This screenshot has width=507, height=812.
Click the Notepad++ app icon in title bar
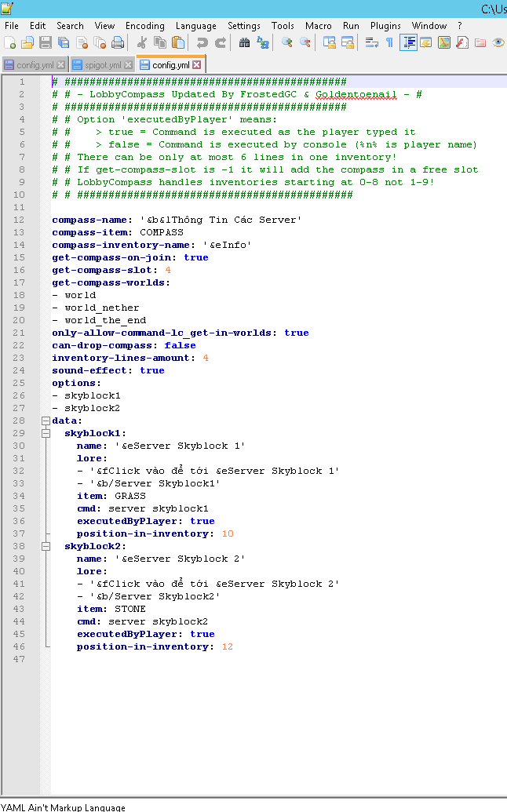pos(7,8)
